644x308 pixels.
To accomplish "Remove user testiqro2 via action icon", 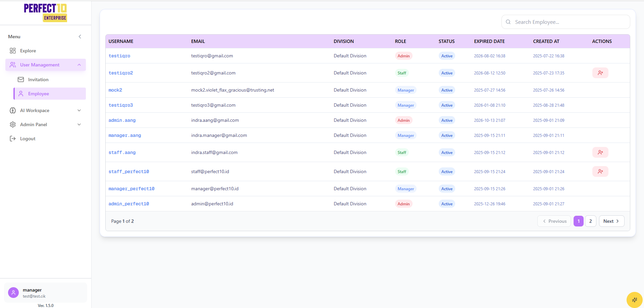I will pos(600,73).
